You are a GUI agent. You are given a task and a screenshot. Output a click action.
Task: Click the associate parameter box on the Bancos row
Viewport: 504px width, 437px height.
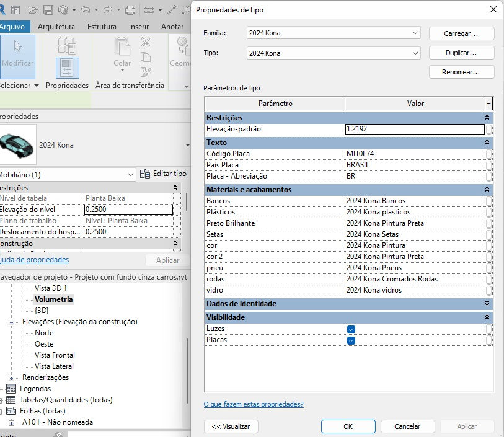(x=489, y=201)
